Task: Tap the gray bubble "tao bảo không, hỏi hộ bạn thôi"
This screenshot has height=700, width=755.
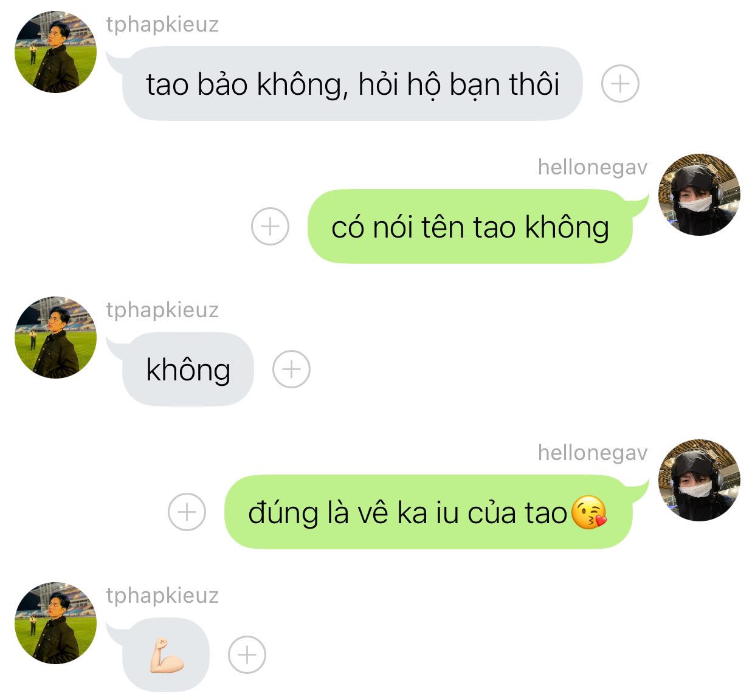Action: 352,83
